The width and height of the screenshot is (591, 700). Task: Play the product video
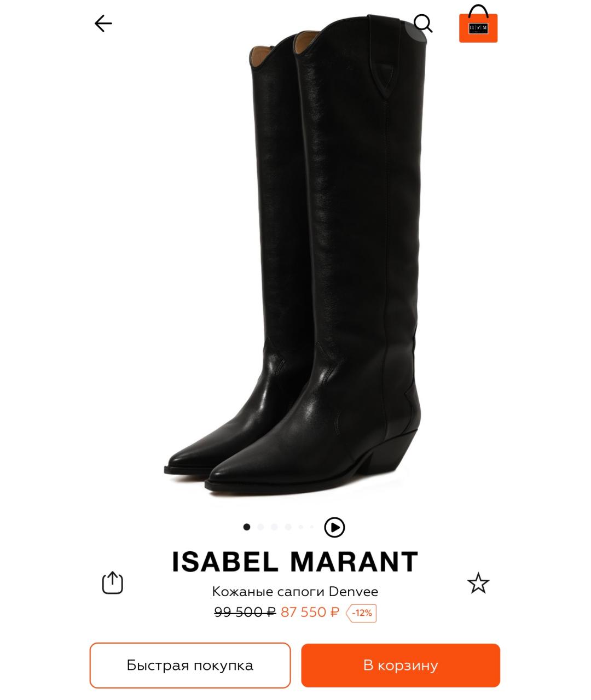coord(334,527)
